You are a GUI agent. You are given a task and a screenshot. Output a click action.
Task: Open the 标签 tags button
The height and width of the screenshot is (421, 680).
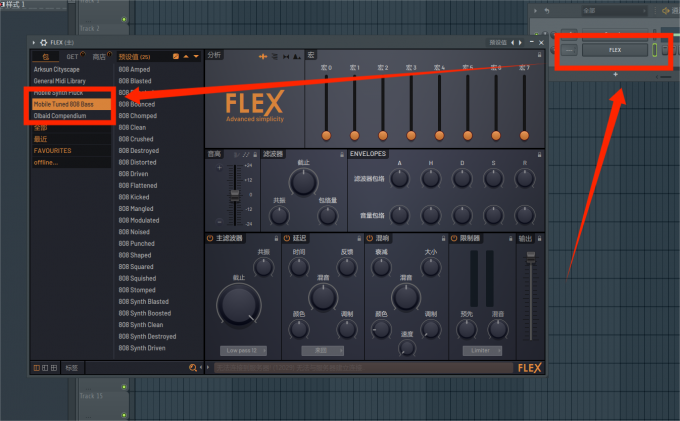(x=72, y=368)
